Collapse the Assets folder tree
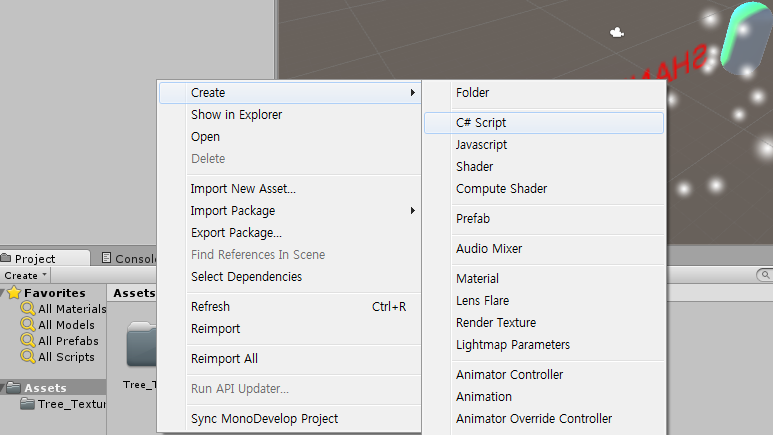This screenshot has height=435, width=773. tap(4, 388)
